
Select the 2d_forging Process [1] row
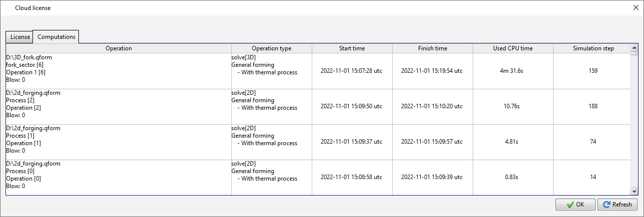[118, 142]
